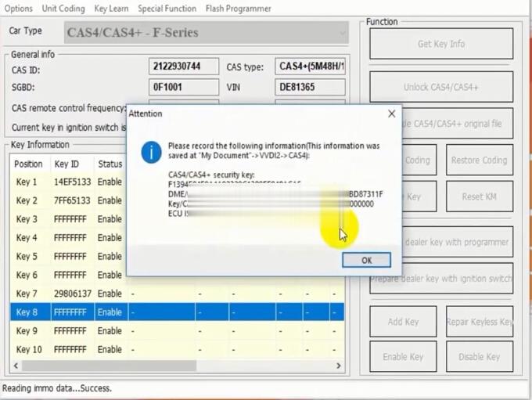This screenshot has width=532, height=400.
Task: Click the VIN field DE81365
Action: coord(310,87)
